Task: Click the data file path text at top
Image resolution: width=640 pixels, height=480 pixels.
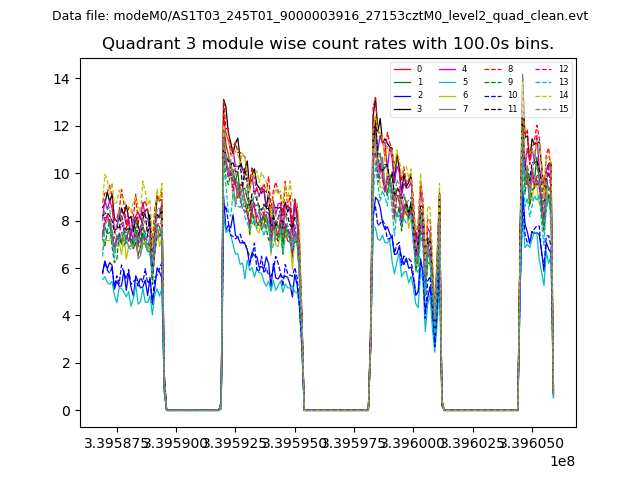Action: coord(320,16)
